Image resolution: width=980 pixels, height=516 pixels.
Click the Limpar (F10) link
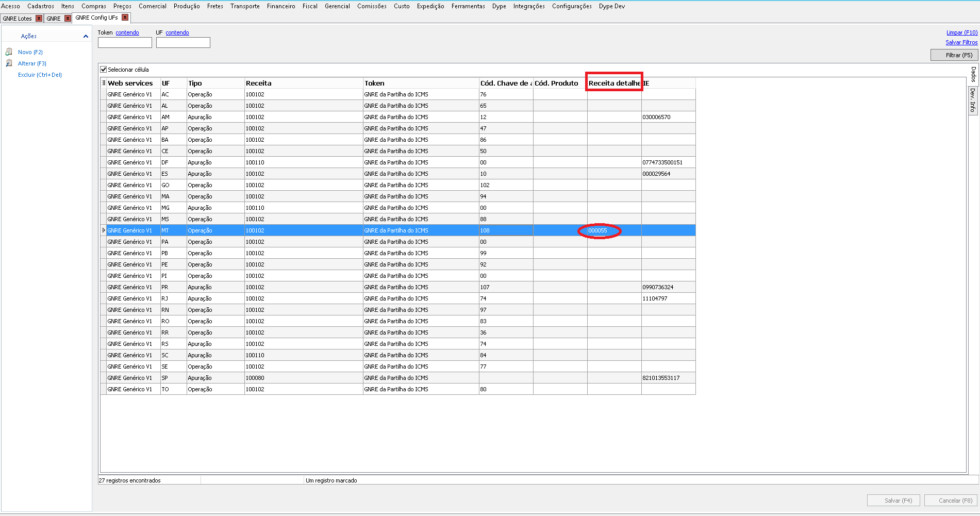[x=962, y=32]
